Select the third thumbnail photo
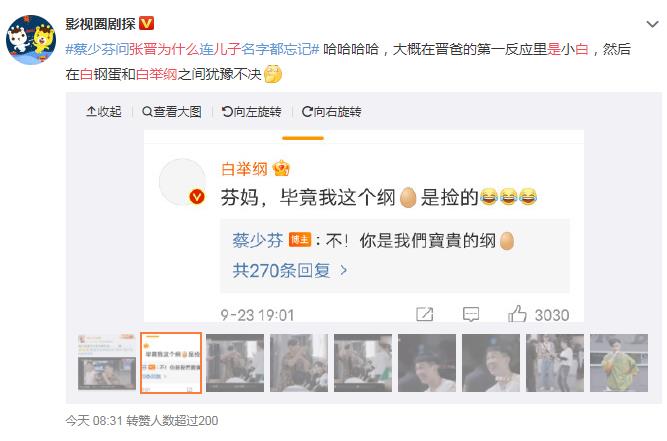The height and width of the screenshot is (441, 667). point(235,362)
